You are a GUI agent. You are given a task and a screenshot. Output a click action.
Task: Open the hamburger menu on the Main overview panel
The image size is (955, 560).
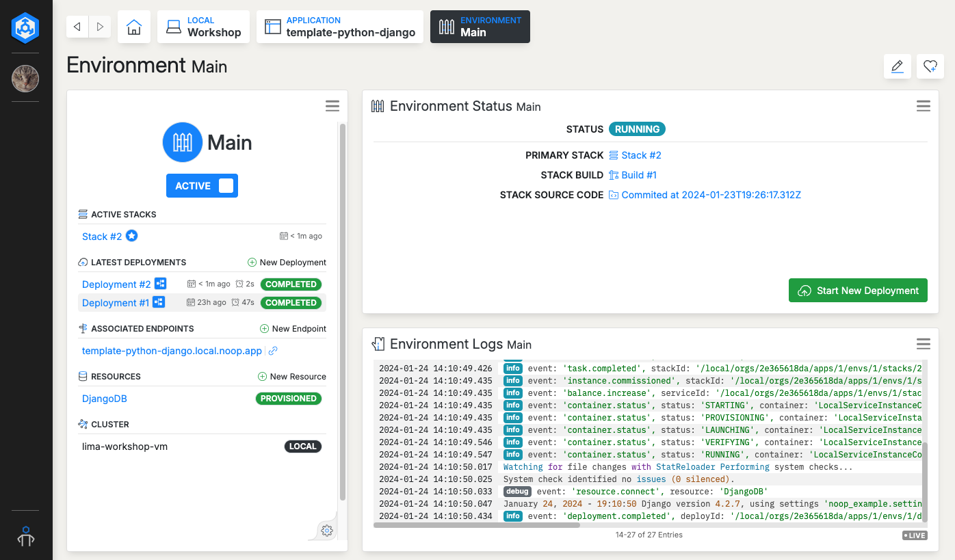(332, 106)
